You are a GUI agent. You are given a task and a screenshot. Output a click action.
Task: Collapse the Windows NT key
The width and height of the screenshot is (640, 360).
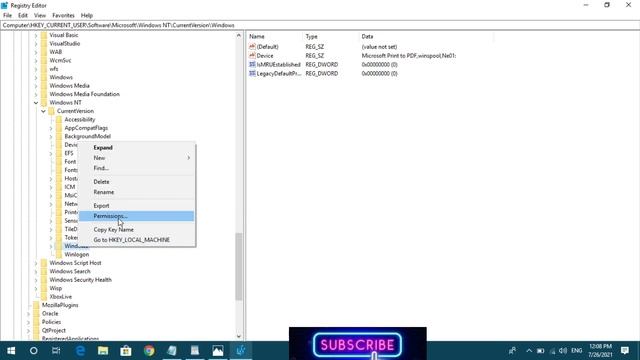tap(36, 103)
